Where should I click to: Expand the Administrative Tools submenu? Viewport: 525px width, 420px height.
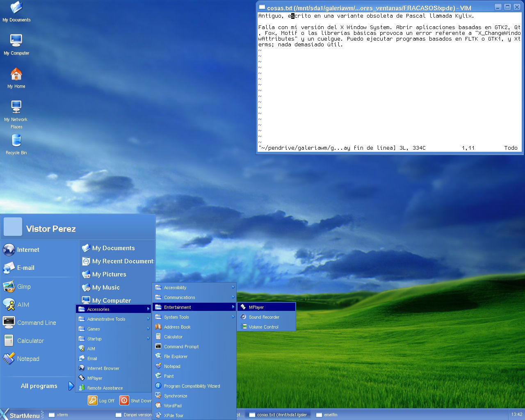(114, 319)
